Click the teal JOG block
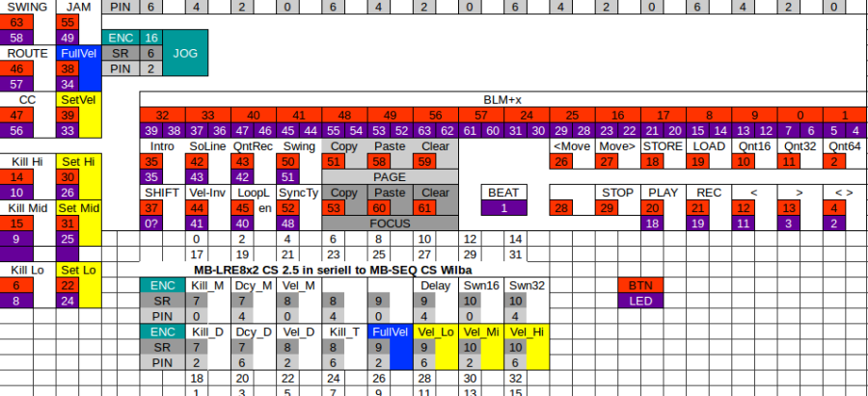The width and height of the screenshot is (868, 396). 185,54
